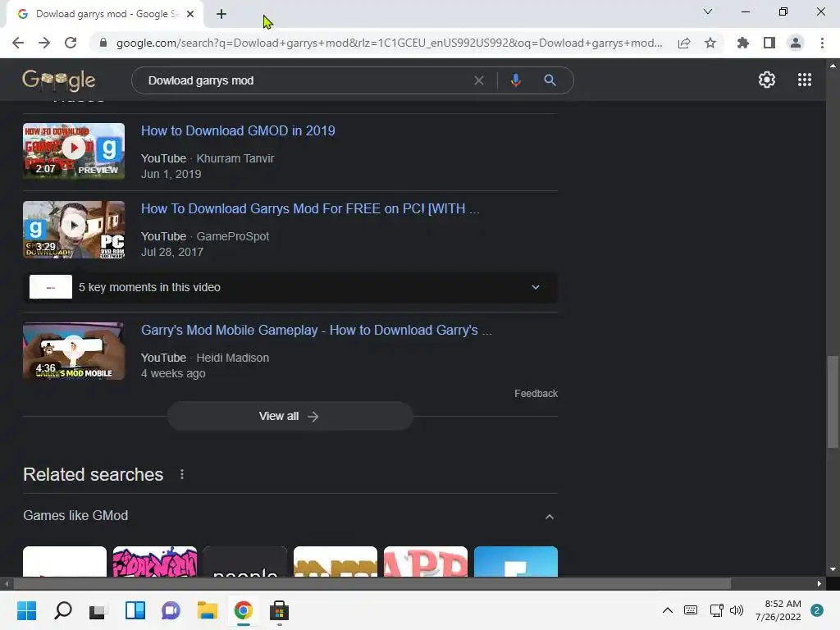This screenshot has height=630, width=840.
Task: Send Feedback on the video results
Action: (536, 394)
